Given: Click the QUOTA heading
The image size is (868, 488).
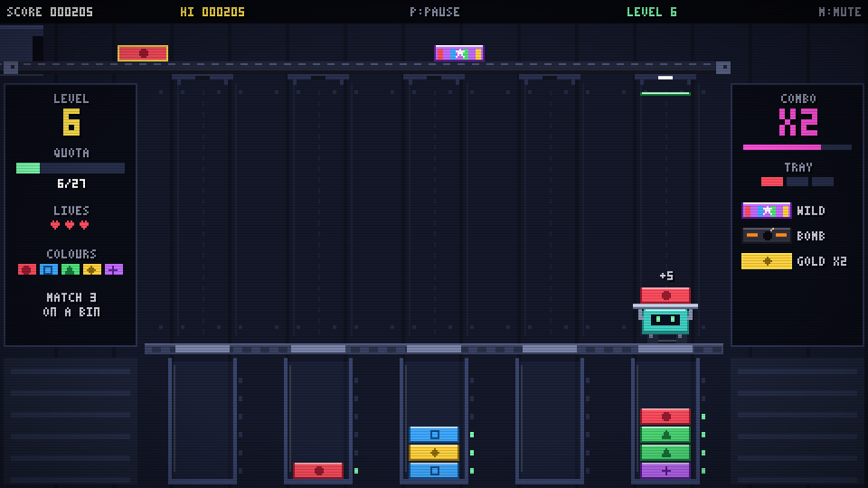Looking at the screenshot, I should (71, 153).
